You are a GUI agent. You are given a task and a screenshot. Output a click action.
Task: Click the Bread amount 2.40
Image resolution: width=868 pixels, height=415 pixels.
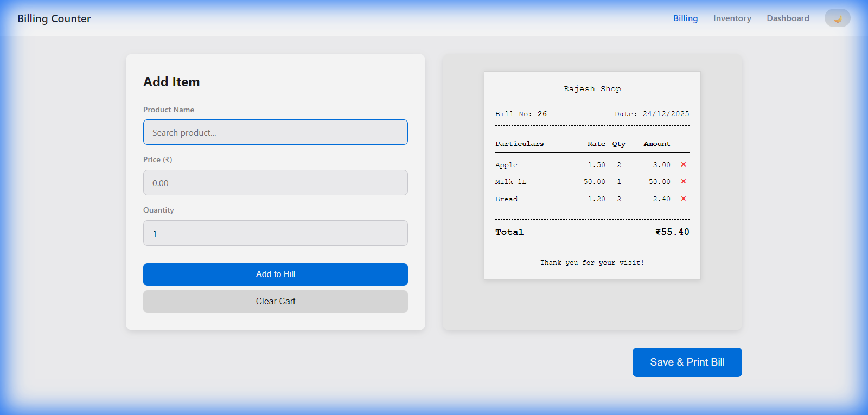[x=661, y=199]
